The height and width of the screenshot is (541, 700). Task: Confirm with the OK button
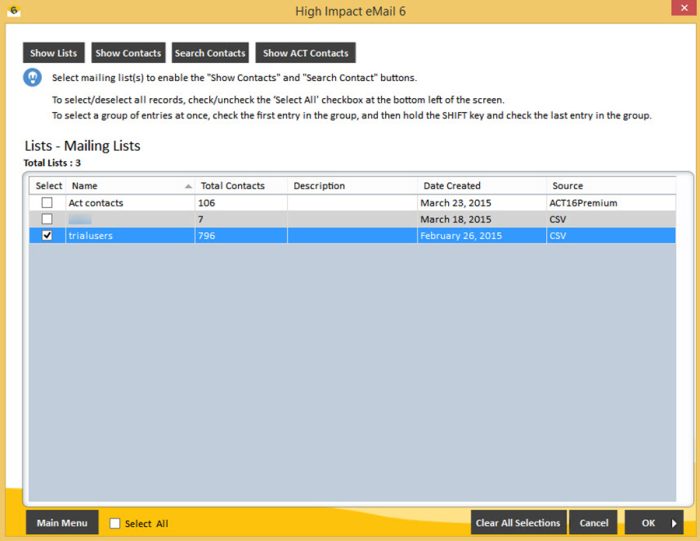pos(654,523)
